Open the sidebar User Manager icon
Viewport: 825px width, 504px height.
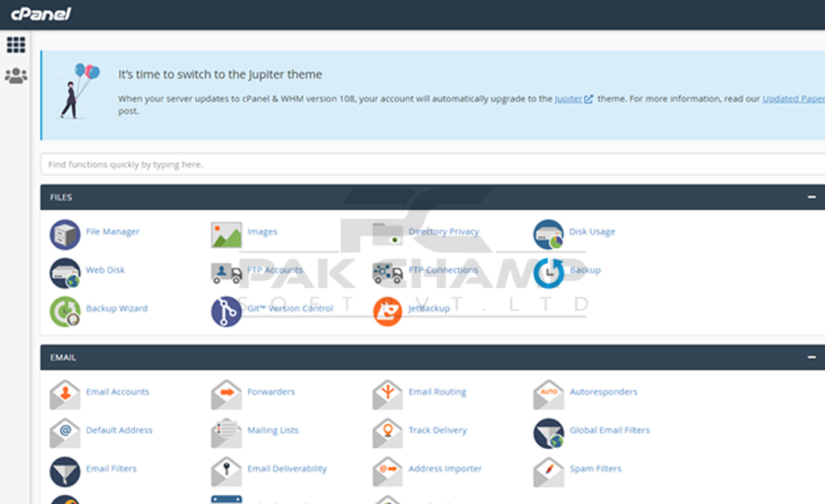(x=16, y=76)
